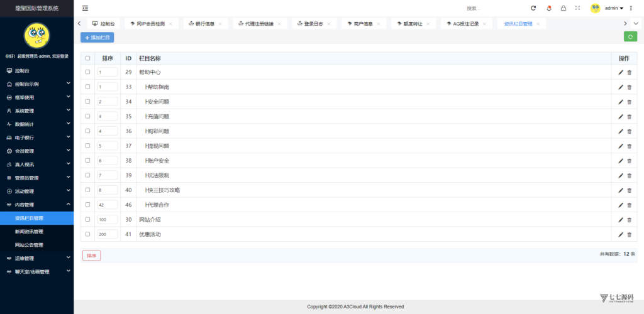
Task: Expand the 运维管理 sidebar section
Action: 36,258
